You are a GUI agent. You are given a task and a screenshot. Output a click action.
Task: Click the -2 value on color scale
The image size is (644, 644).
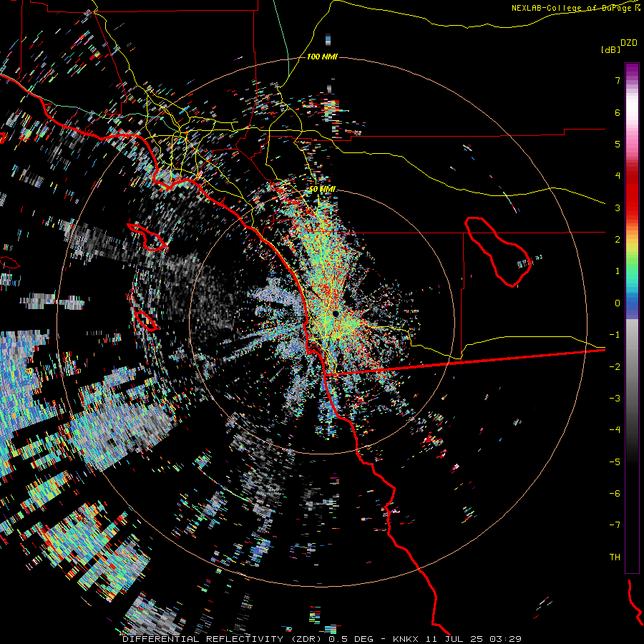tap(615, 367)
